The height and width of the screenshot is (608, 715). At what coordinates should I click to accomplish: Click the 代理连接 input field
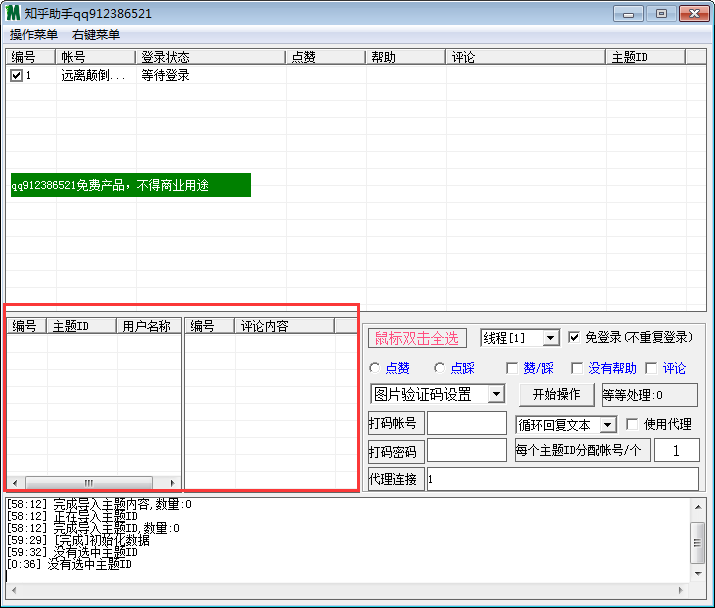tap(563, 479)
